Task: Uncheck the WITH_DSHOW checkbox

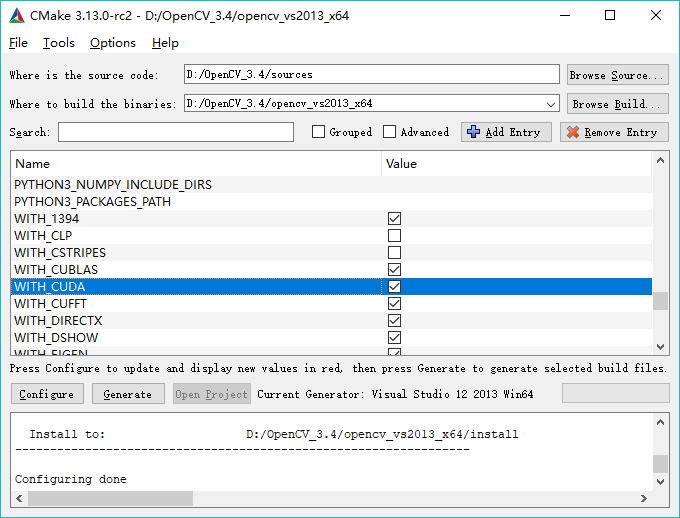Action: click(394, 337)
